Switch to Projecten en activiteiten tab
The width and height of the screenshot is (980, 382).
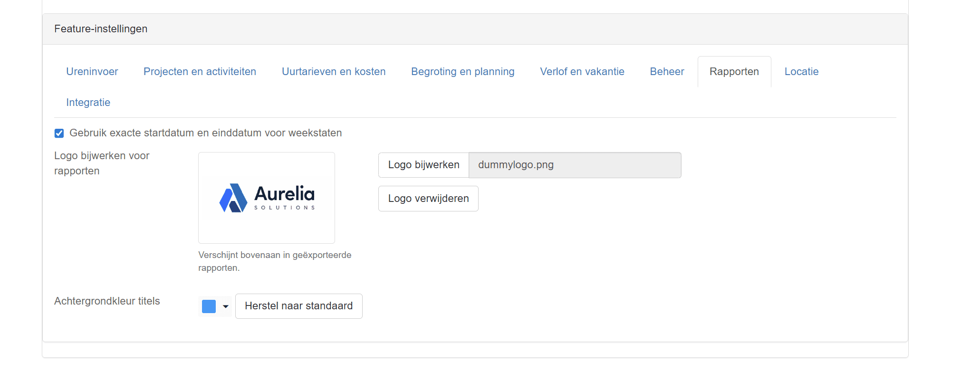[x=200, y=72]
